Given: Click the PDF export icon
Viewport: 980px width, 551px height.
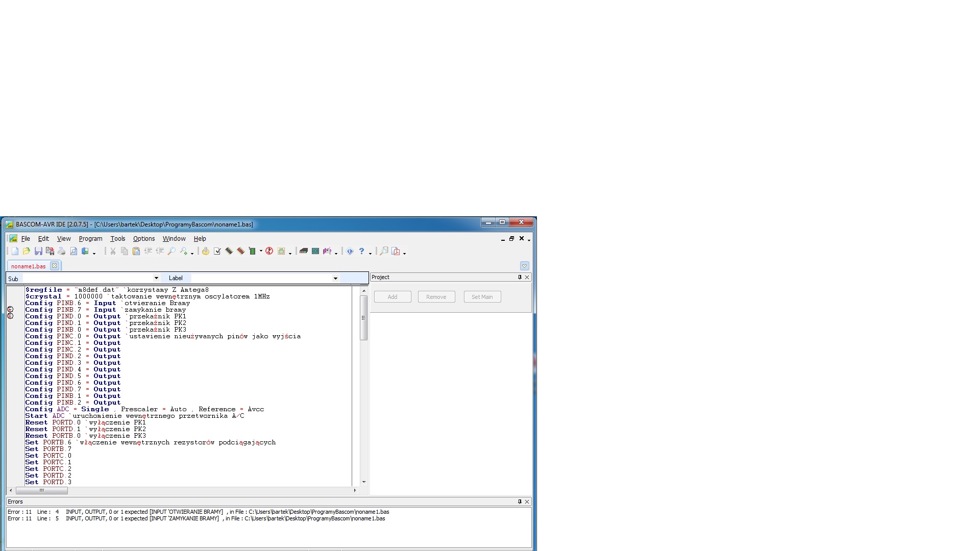Looking at the screenshot, I should [x=396, y=251].
